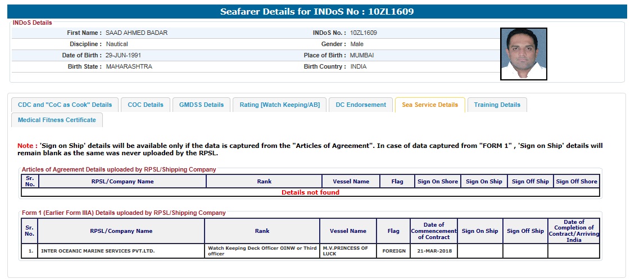Click the Discipline value Nautical
The image size is (644, 279).
(x=117, y=44)
